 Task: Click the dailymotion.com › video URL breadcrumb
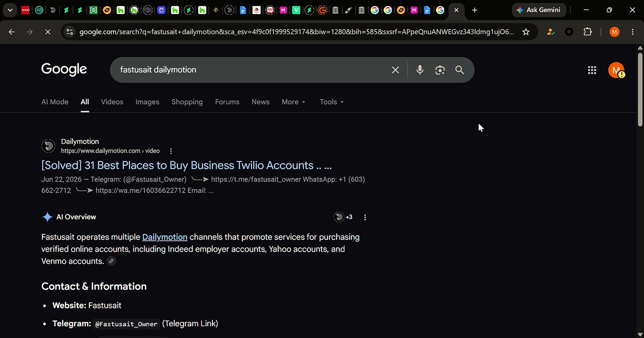110,151
